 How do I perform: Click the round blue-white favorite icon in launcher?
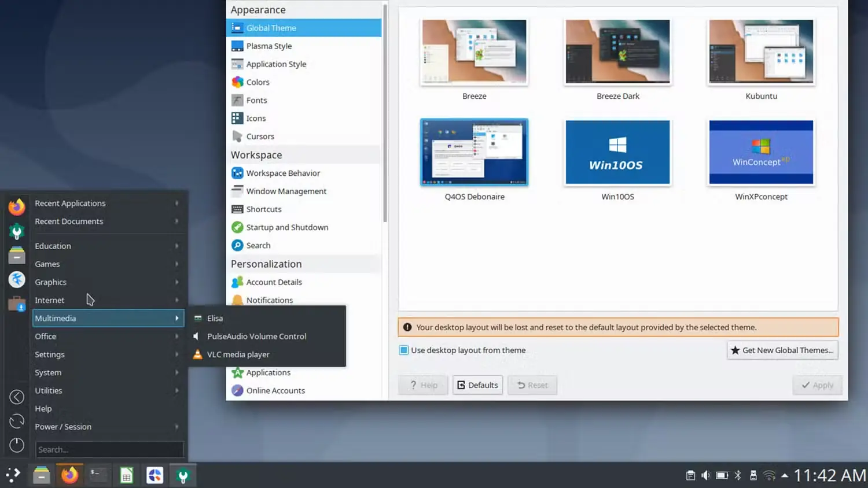[x=17, y=279]
